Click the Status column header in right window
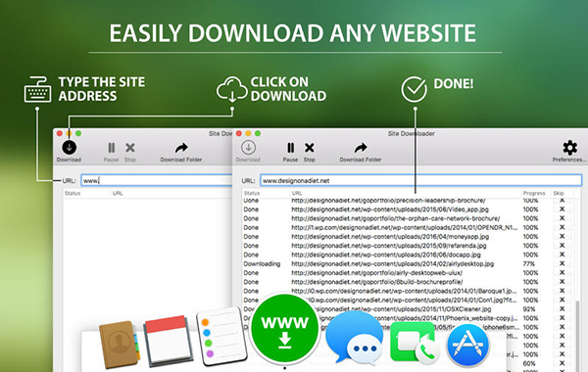Viewport: 588px width, 372px height. (252, 193)
